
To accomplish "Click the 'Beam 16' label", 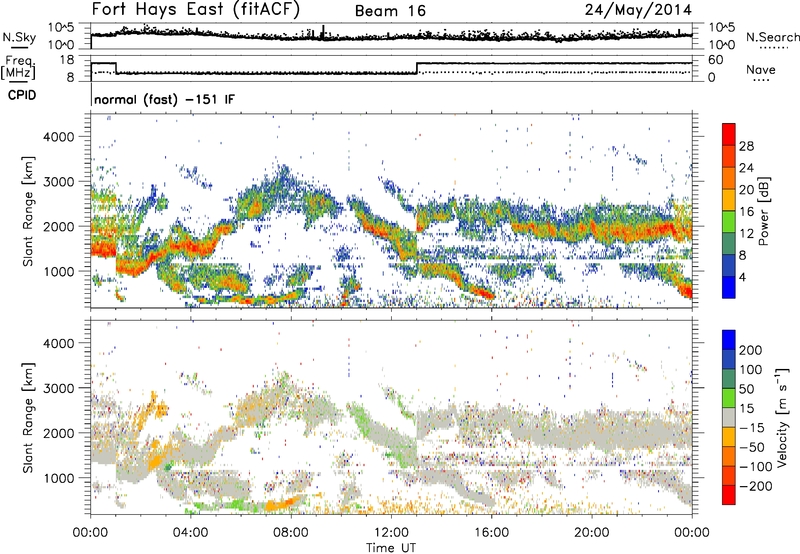I will pyautogui.click(x=390, y=11).
